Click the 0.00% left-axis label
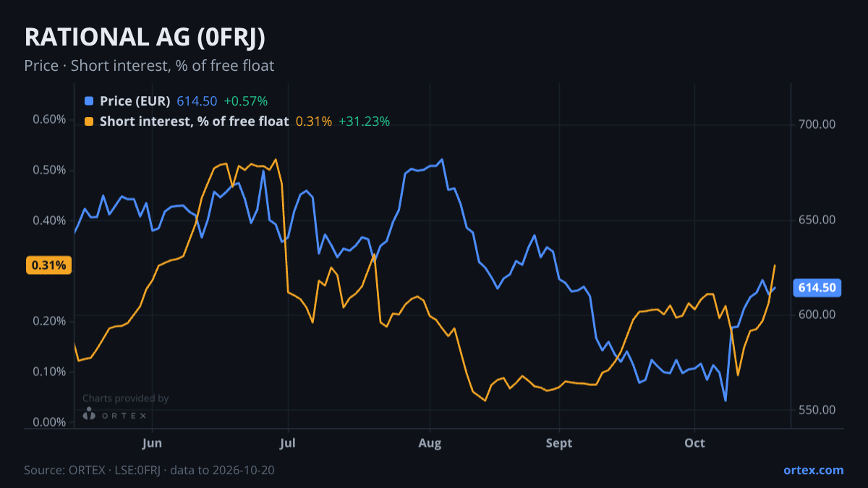The height and width of the screenshot is (488, 868). click(x=49, y=422)
